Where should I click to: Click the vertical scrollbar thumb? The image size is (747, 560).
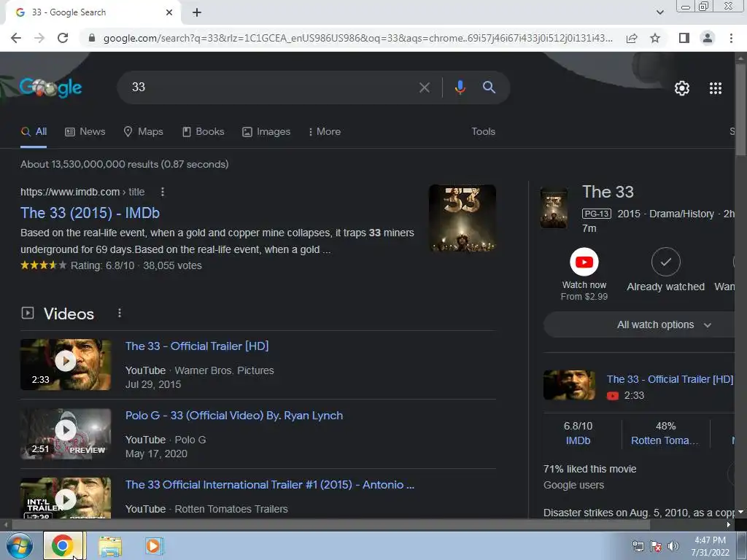tap(741, 109)
